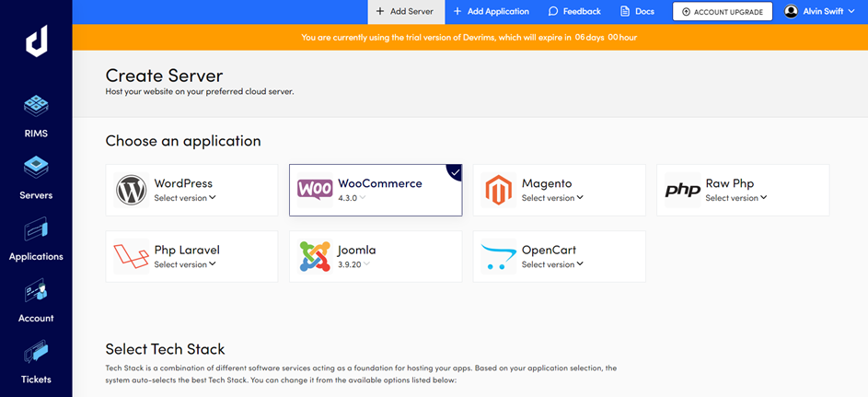Click the Raw Php logo icon

coord(683,191)
